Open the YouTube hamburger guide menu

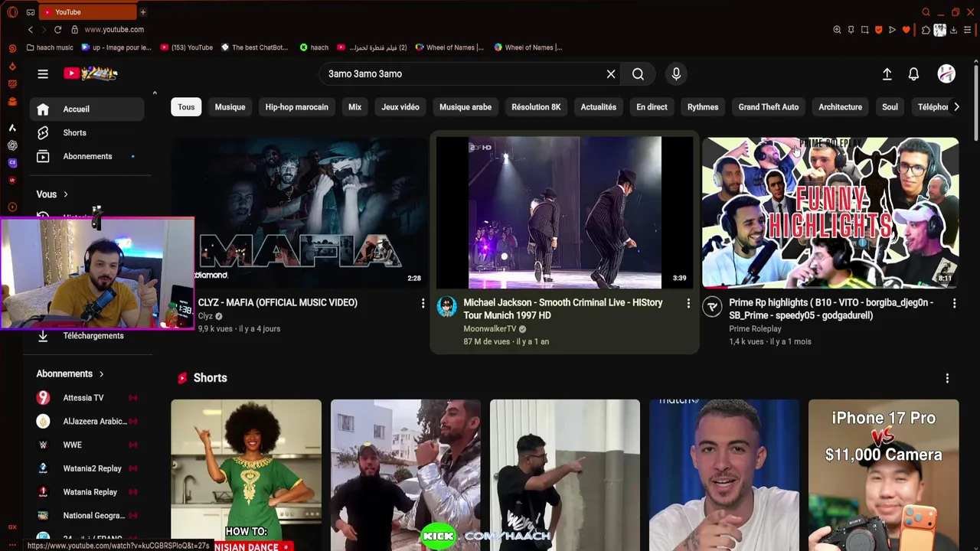pos(43,74)
